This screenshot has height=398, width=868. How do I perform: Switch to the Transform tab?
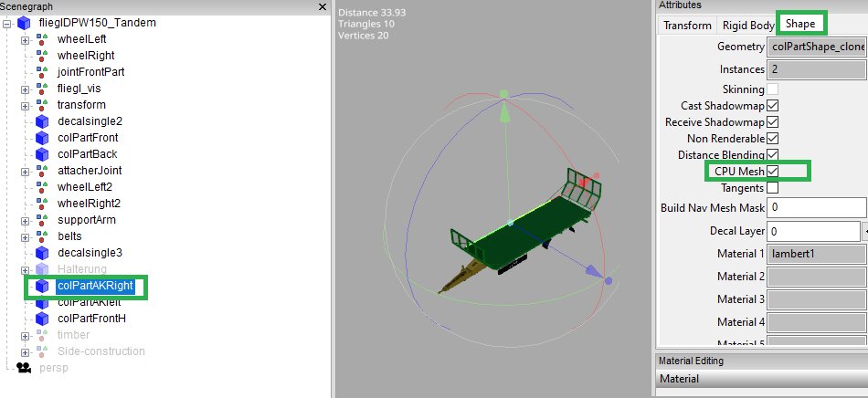(x=687, y=25)
